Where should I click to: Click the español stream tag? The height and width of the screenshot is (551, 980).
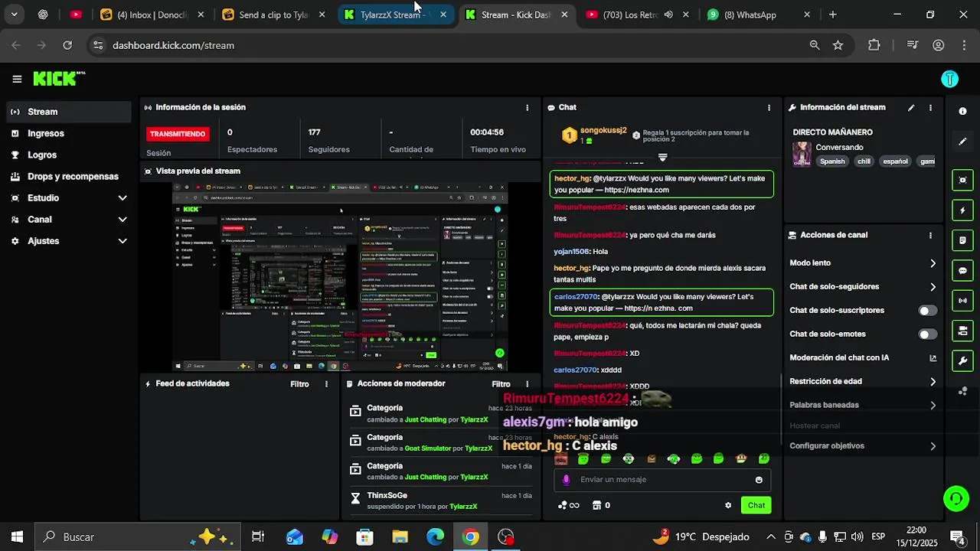pyautogui.click(x=895, y=161)
